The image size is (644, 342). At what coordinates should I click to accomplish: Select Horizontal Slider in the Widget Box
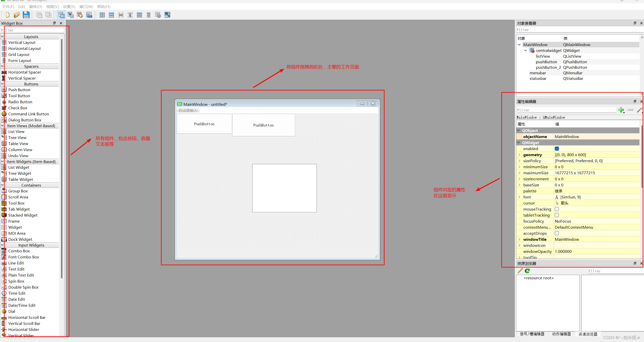[24, 329]
